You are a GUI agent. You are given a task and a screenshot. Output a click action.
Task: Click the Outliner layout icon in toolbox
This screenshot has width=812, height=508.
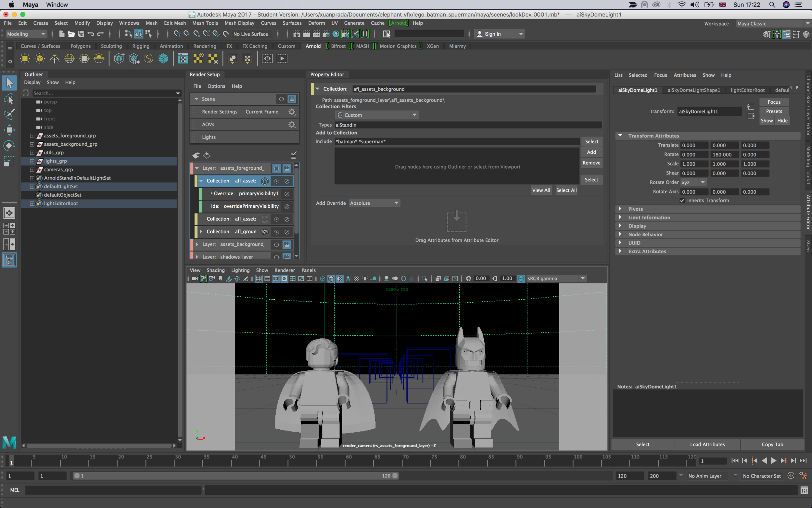tap(9, 260)
